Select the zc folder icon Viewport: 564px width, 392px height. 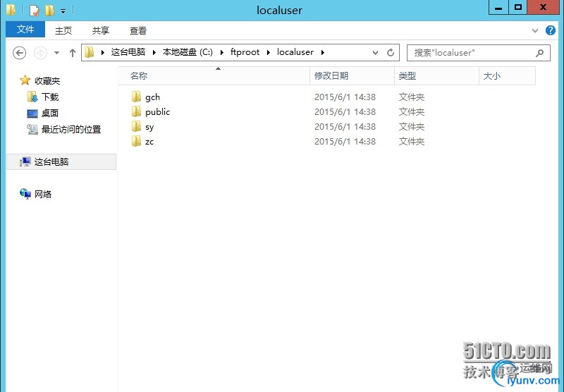(136, 141)
